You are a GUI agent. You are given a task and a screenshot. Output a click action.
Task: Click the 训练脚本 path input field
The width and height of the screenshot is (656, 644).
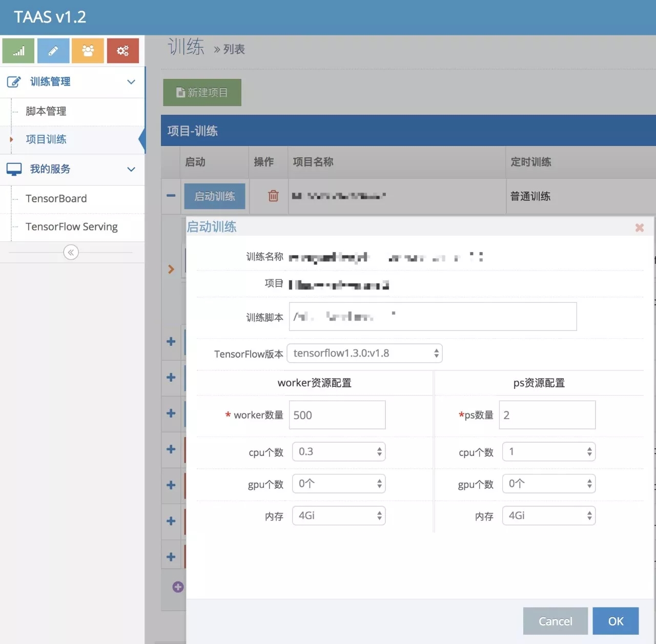tap(433, 317)
